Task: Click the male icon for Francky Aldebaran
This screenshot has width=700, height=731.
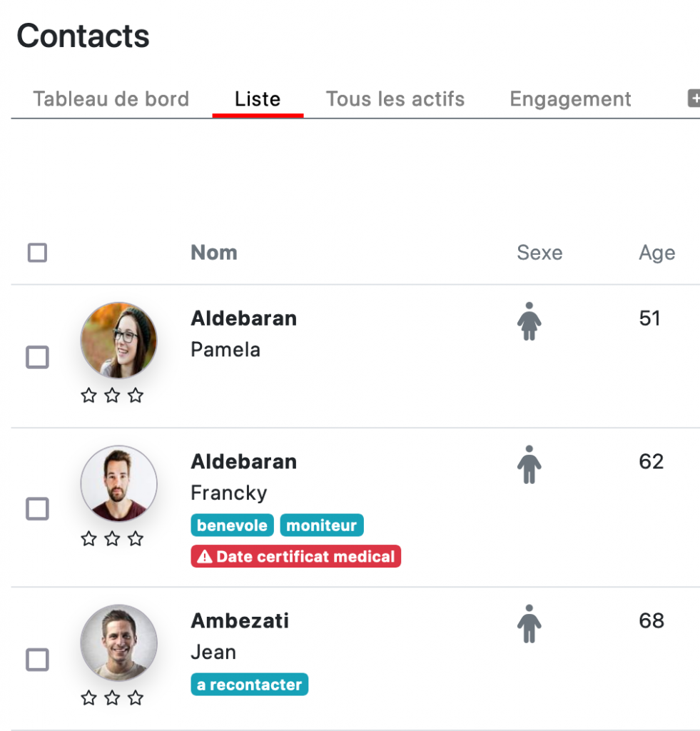Action: tap(529, 464)
